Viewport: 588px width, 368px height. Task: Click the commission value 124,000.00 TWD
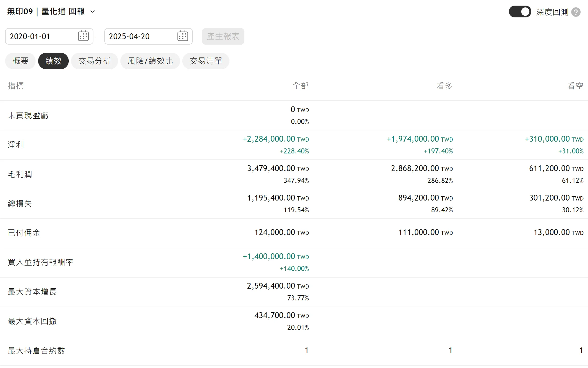click(x=282, y=232)
